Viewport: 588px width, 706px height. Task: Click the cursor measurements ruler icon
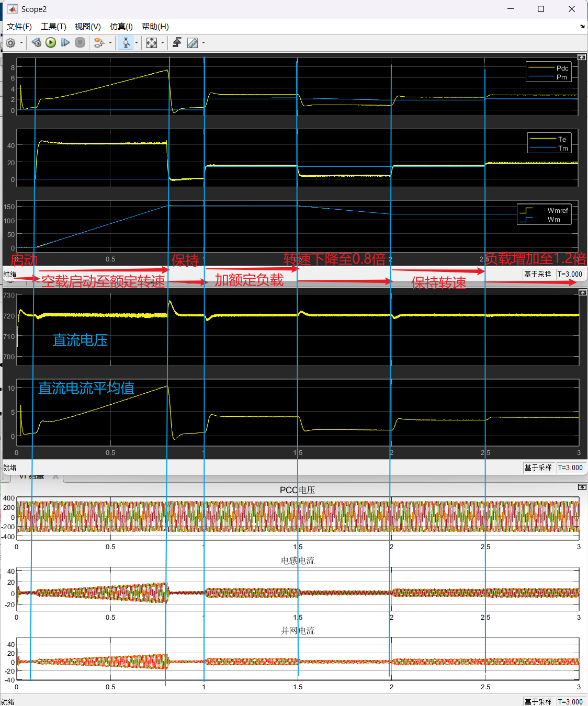point(193,43)
